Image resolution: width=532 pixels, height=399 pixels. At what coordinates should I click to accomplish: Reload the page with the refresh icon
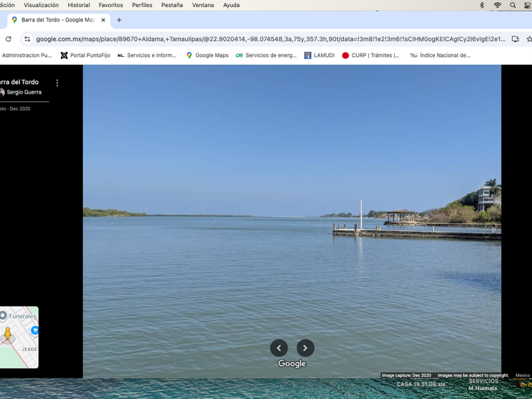8,39
